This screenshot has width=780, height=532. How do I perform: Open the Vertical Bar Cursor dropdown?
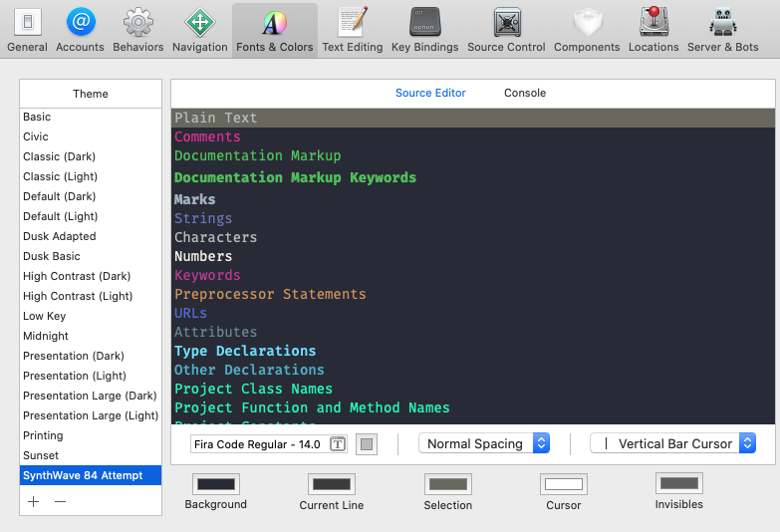coord(673,443)
